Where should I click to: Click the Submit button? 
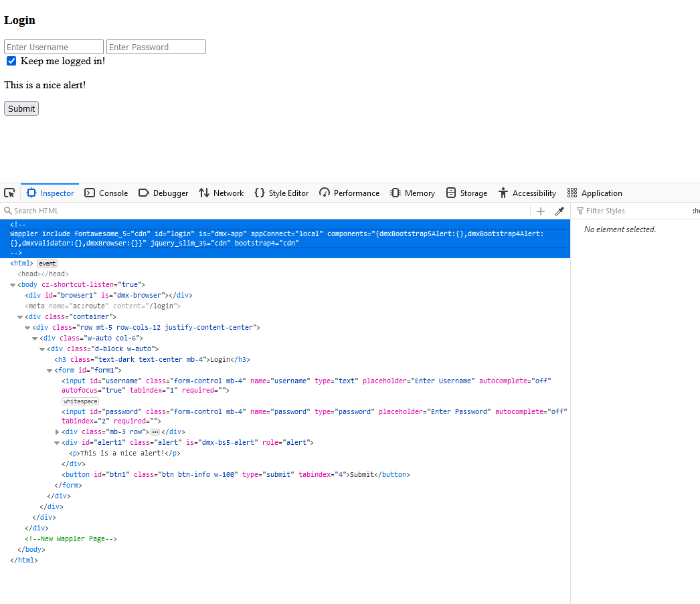pyautogui.click(x=21, y=108)
